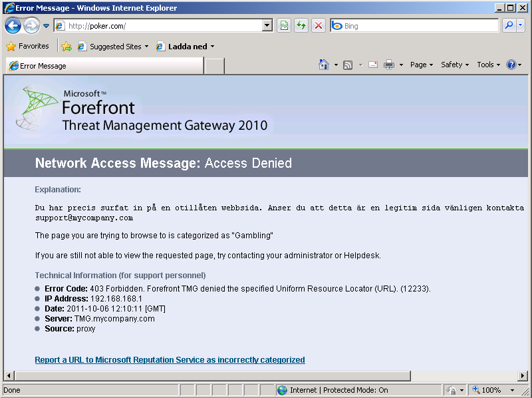Select the Error Message tab
Viewport: 532px width, 398px height.
[104, 66]
